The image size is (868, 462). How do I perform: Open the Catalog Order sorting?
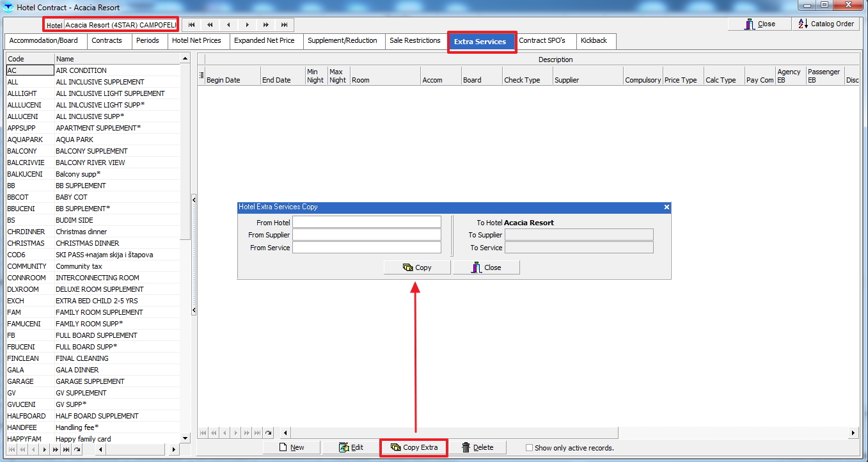tap(826, 24)
